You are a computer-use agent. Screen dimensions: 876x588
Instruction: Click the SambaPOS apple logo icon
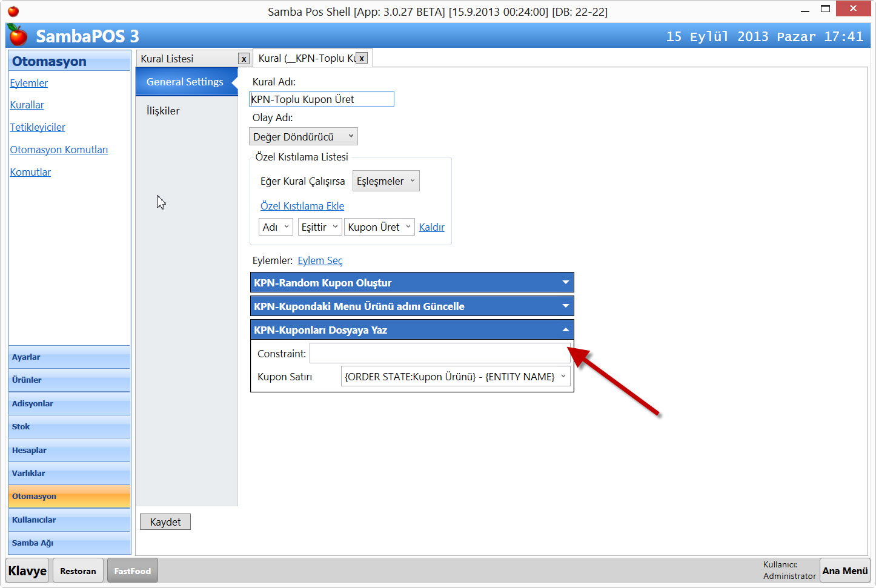pos(18,36)
